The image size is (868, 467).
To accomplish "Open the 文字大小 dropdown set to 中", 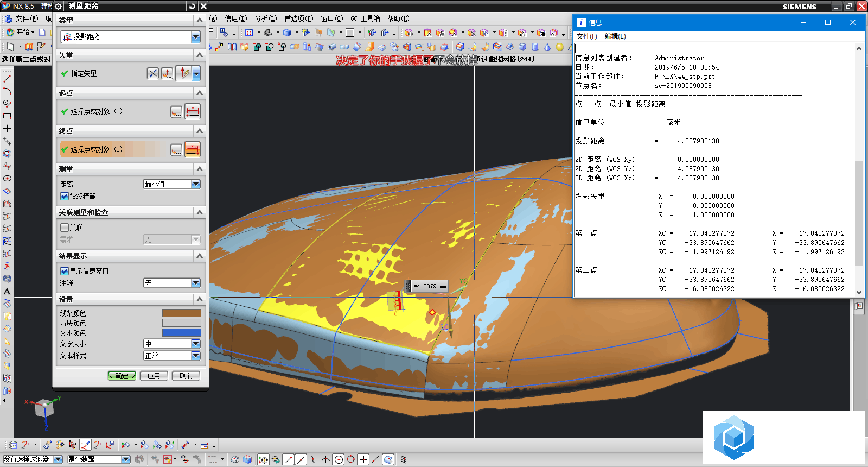I will pos(172,344).
